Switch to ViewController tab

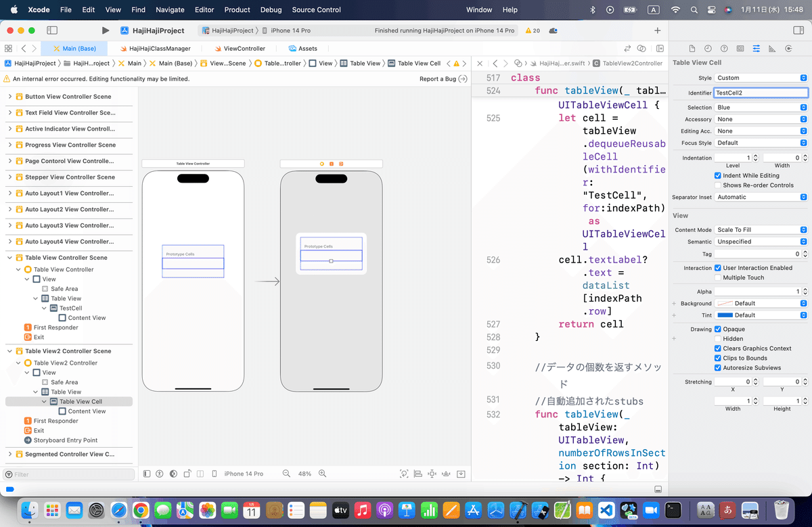(240, 49)
